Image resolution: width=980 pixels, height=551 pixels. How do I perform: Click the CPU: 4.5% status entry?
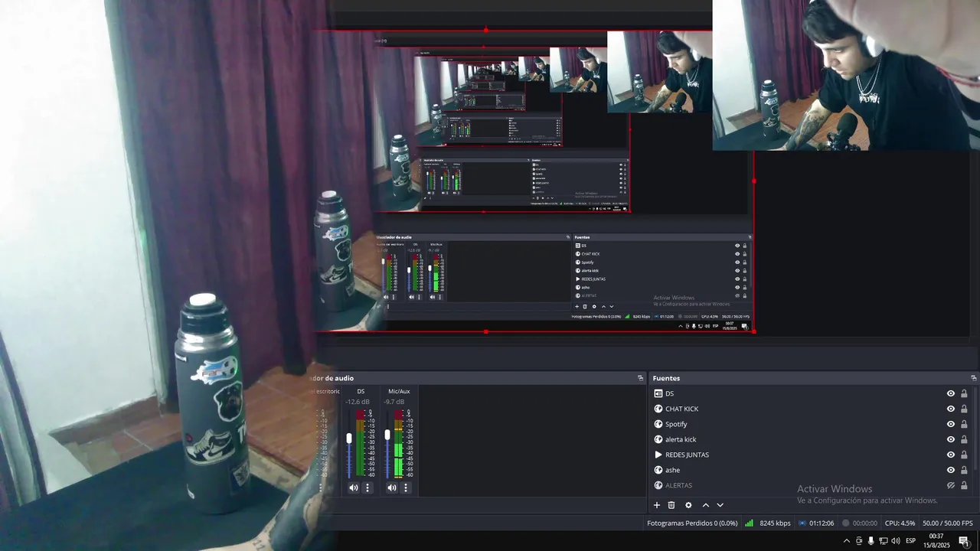(900, 523)
